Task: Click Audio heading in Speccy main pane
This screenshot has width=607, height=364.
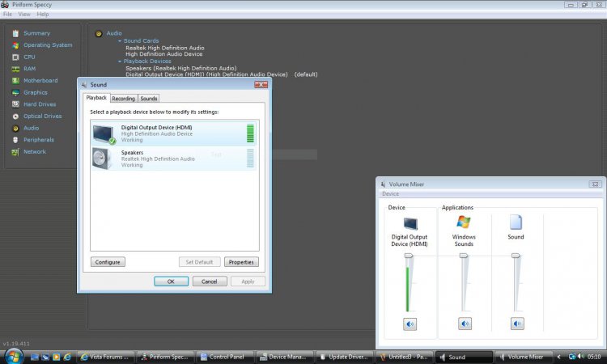Action: 114,33
